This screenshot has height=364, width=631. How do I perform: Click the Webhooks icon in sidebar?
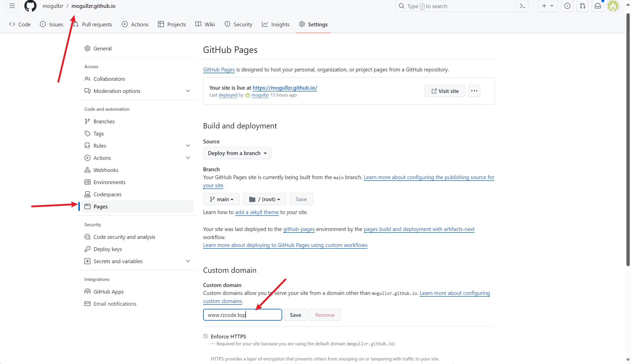tap(87, 170)
